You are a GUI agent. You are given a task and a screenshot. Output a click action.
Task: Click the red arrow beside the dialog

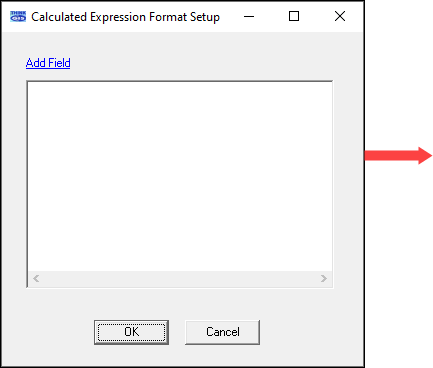point(399,156)
